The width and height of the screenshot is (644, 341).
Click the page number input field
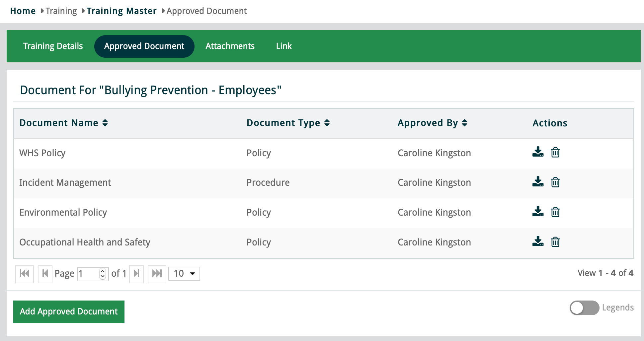(x=88, y=274)
